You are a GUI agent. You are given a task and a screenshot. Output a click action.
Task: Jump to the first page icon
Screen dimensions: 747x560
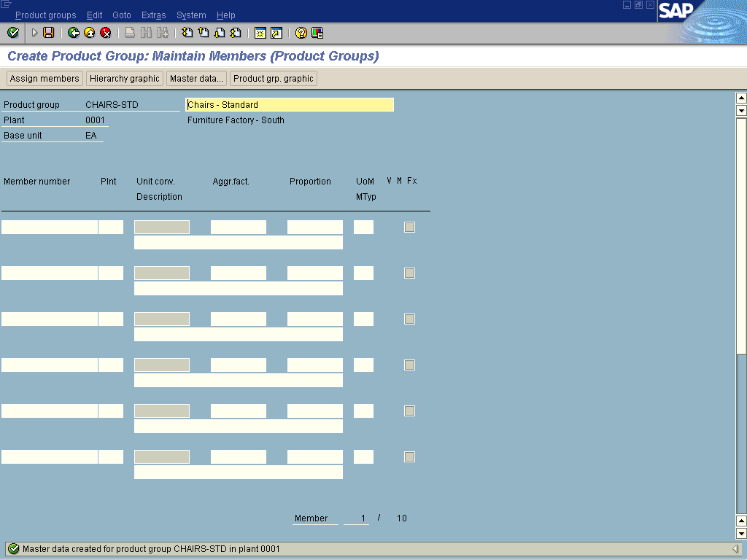(187, 32)
